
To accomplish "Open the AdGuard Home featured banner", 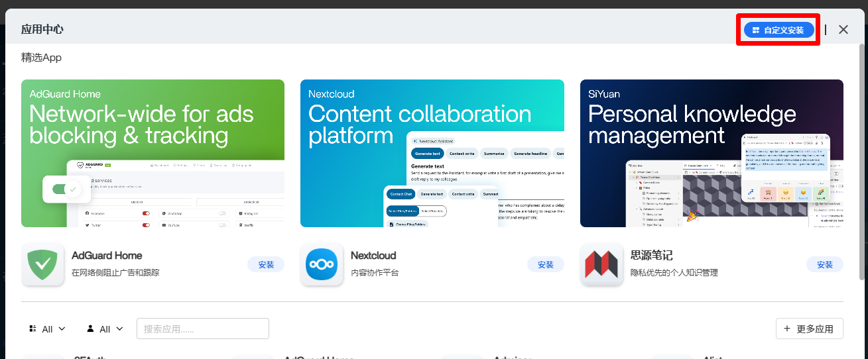I will coord(153,154).
